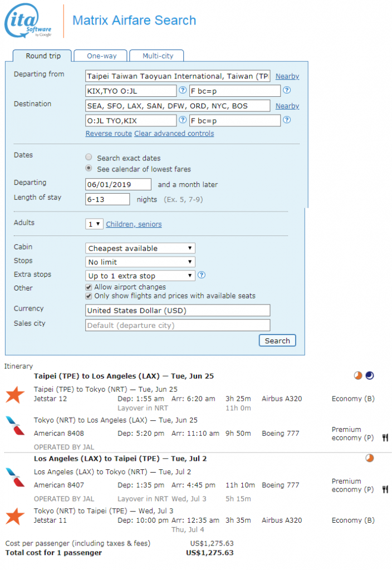The image size is (392, 570).
Task: Switch to the Multi-city tab
Action: 158,56
